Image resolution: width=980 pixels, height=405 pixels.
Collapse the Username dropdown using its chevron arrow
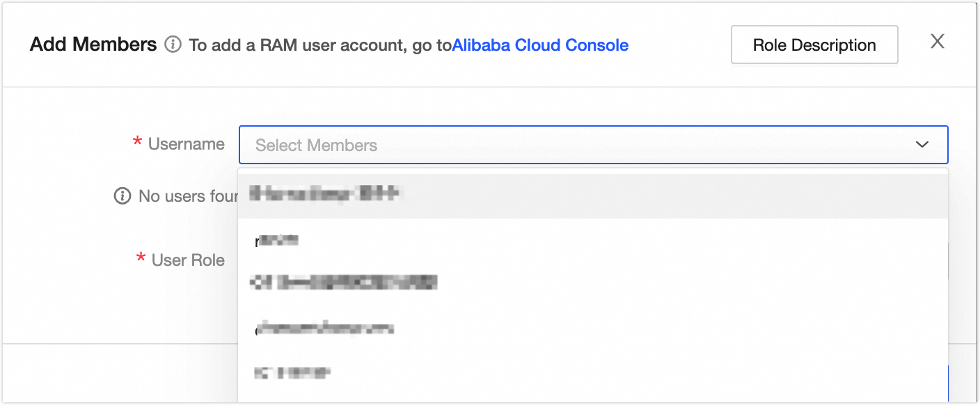(922, 145)
